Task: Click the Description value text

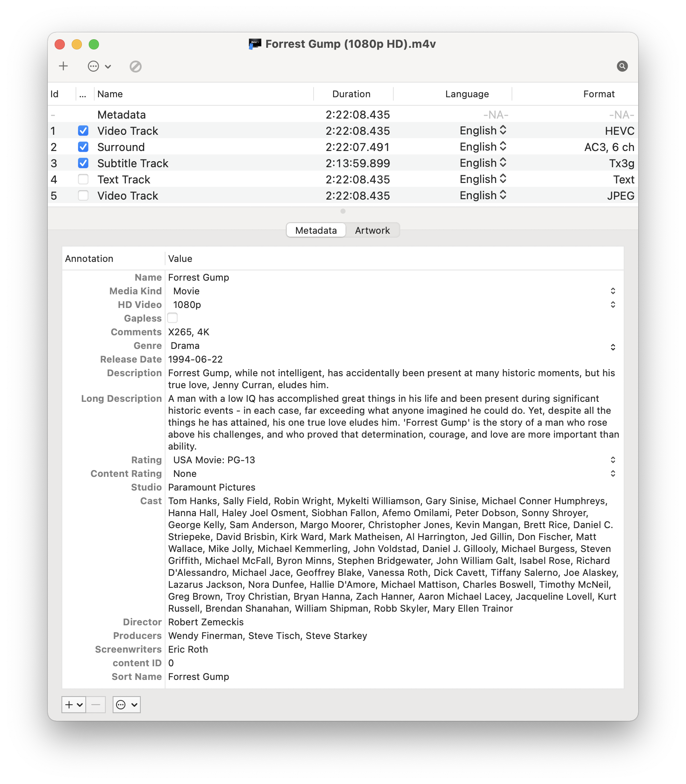Action: tap(392, 379)
